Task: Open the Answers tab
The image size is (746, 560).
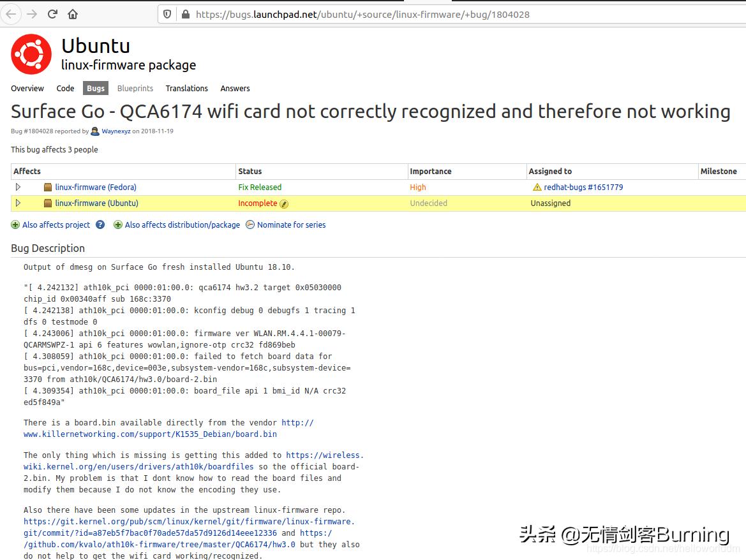Action: [235, 88]
